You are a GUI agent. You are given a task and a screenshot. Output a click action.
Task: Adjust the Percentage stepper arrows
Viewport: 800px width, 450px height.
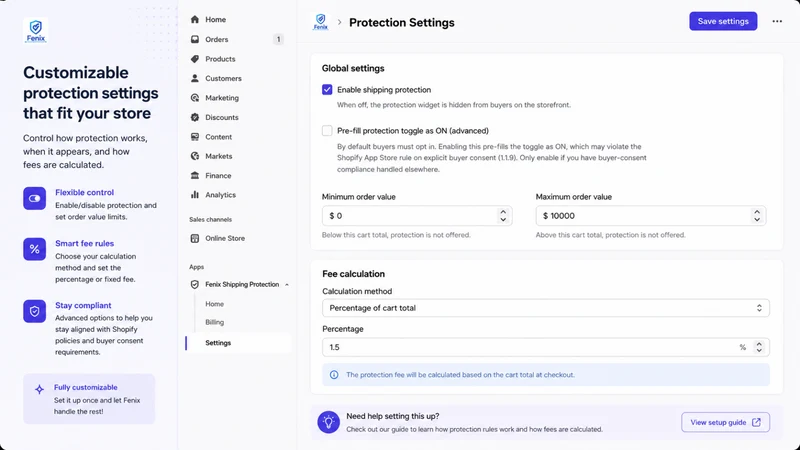click(759, 347)
